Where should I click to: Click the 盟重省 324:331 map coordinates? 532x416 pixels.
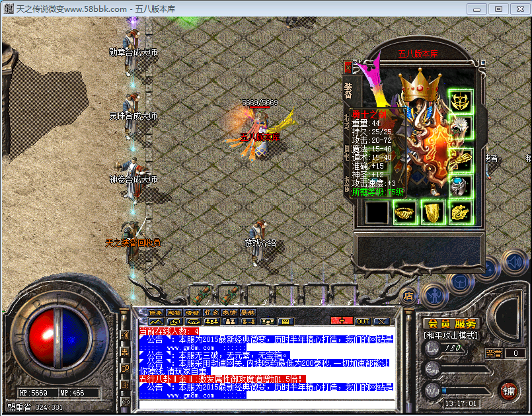35,407
